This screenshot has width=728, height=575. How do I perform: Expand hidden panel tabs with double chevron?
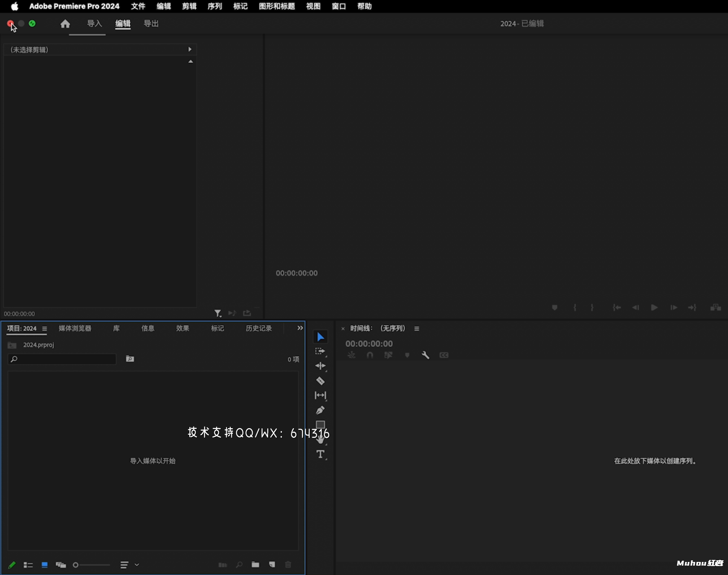[300, 328]
